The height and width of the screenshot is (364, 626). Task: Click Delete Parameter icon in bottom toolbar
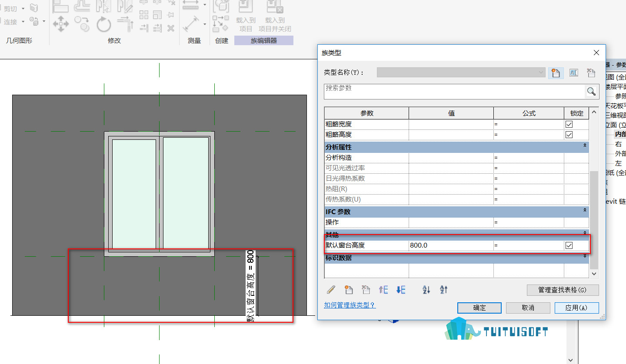point(366,289)
